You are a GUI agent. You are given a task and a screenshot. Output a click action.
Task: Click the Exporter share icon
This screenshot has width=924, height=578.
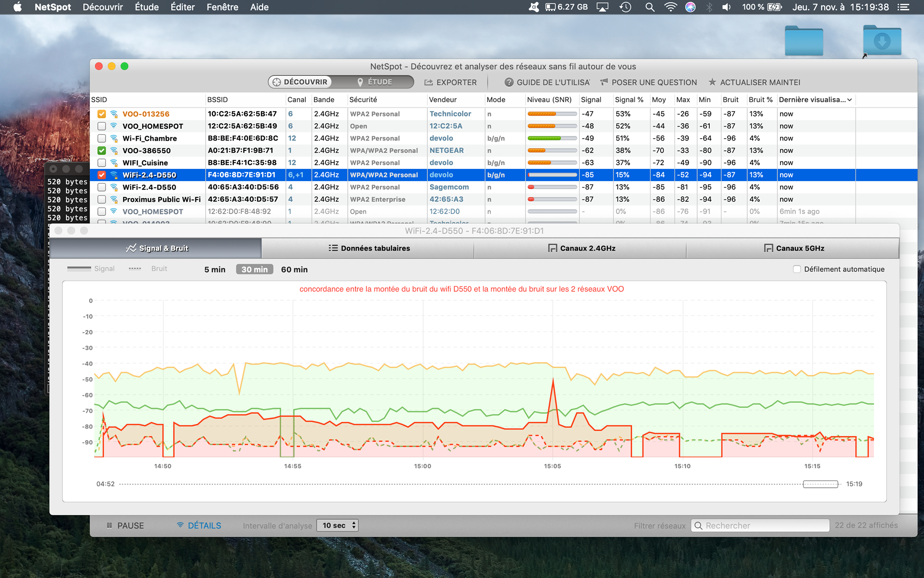coord(429,82)
